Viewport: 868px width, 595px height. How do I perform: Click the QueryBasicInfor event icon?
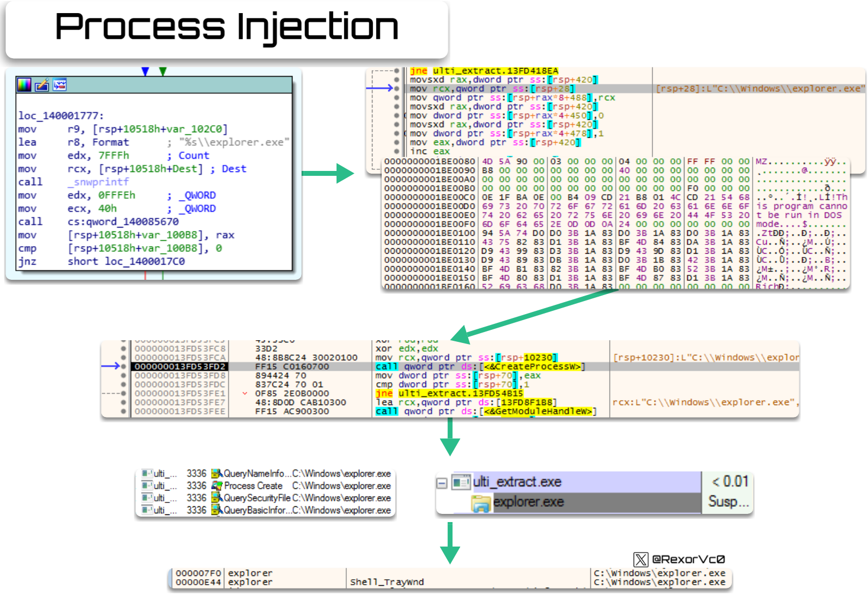(217, 510)
